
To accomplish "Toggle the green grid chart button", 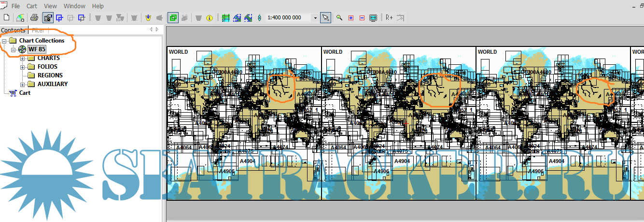I will pyautogui.click(x=225, y=18).
